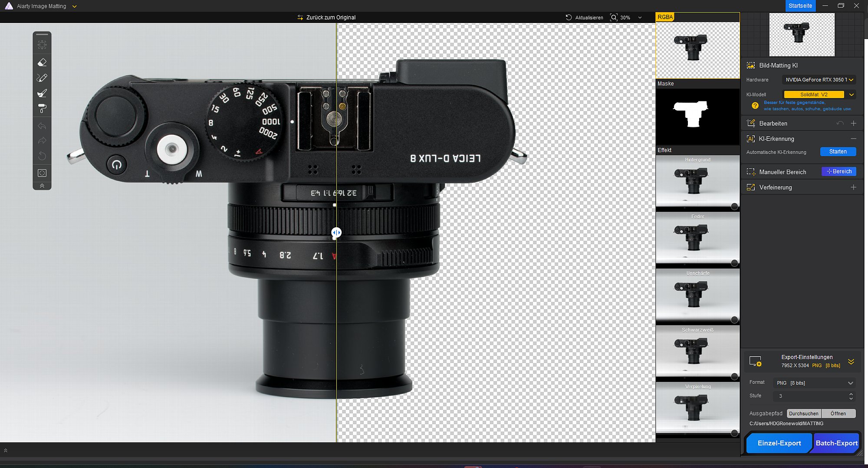Viewport: 868px width, 468px height.
Task: Click Aktualisieren refresh button
Action: pyautogui.click(x=584, y=17)
